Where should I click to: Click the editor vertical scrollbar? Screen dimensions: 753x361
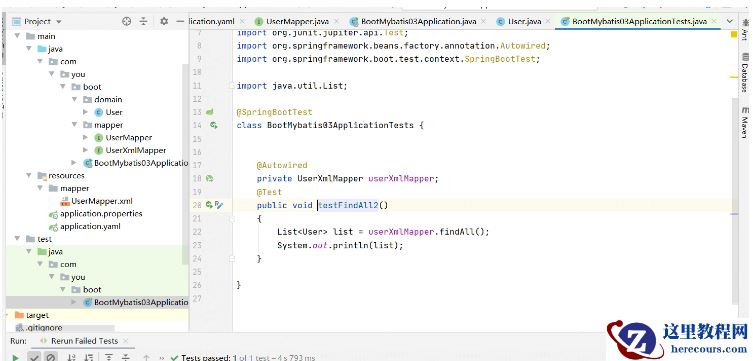click(734, 200)
